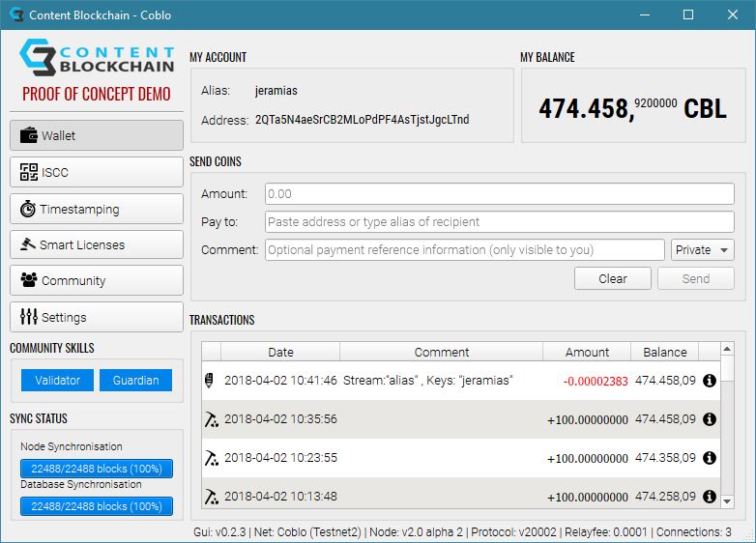Show info for 10:13:48 transaction
This screenshot has height=543, width=756.
click(710, 497)
